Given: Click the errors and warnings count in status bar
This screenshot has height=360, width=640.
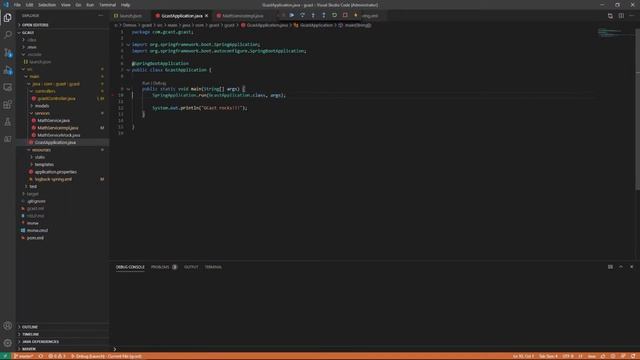Looking at the screenshot, I should 57,356.
